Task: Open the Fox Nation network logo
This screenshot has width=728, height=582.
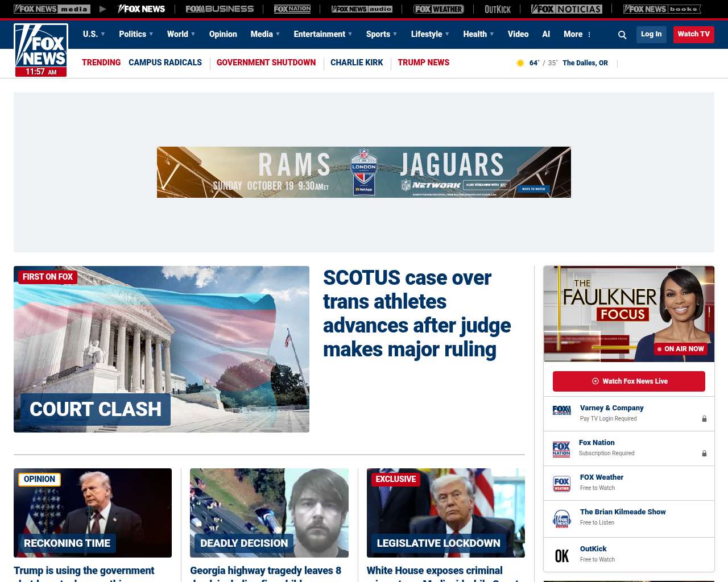Action: [x=292, y=9]
